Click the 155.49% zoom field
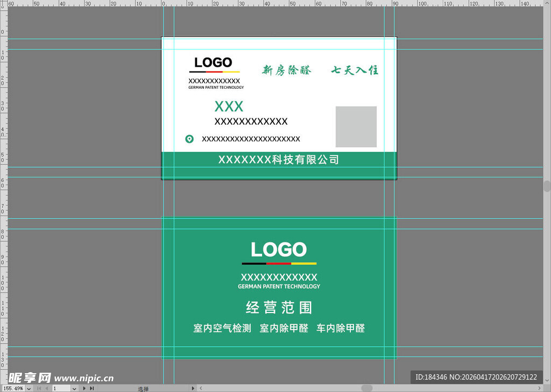This screenshot has height=392, width=551. click(x=13, y=388)
